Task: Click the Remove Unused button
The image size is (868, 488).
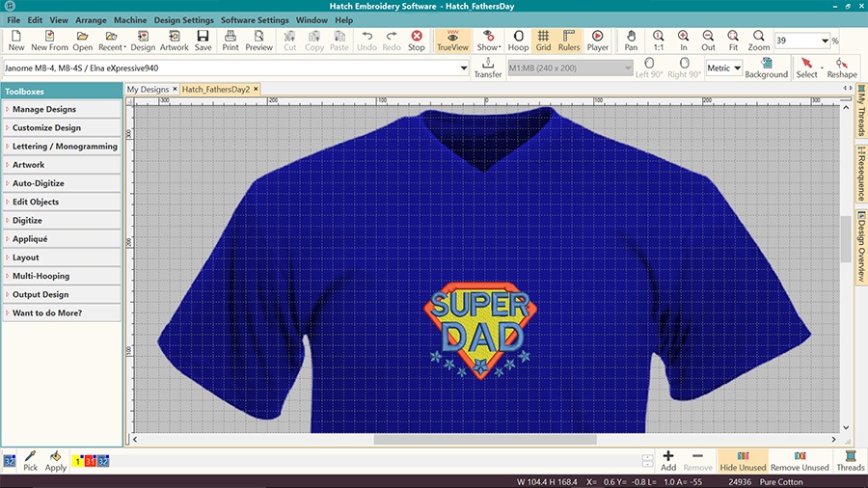Action: tap(800, 460)
